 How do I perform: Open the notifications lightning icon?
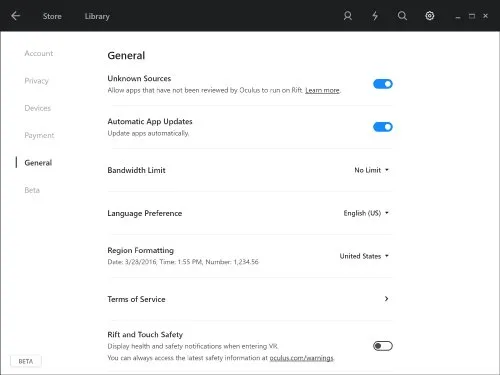pos(375,16)
